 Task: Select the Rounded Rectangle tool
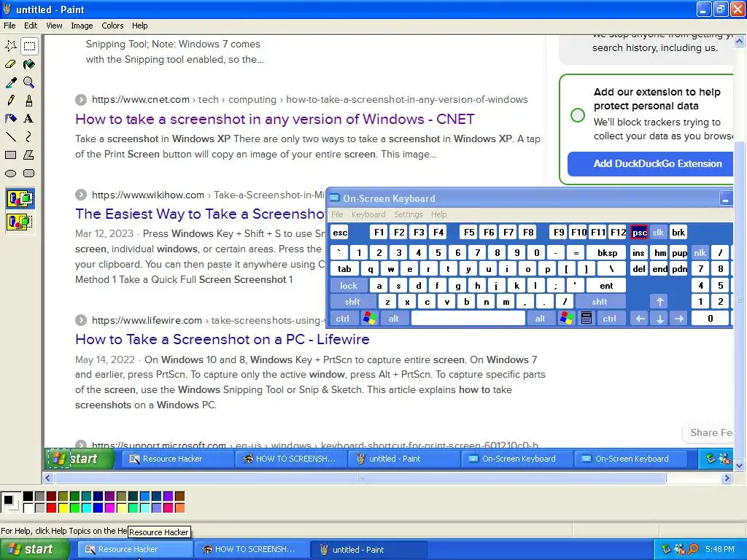tap(29, 174)
